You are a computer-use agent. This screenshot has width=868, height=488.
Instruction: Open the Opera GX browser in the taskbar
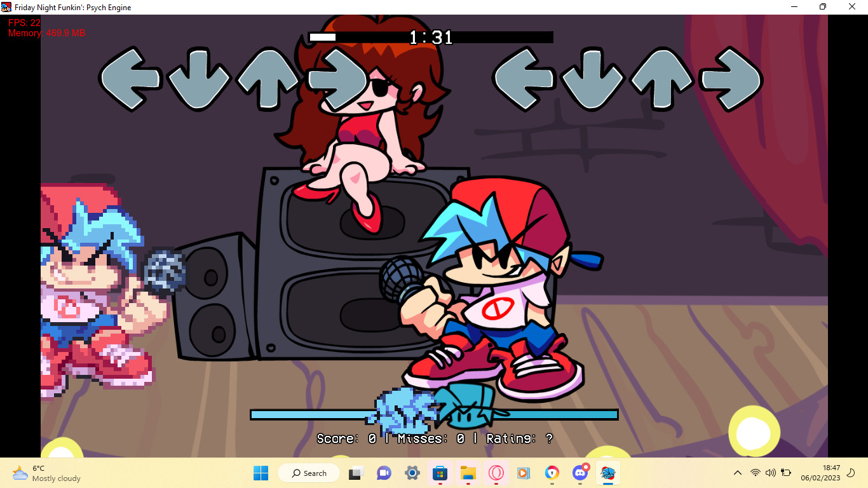pos(496,473)
